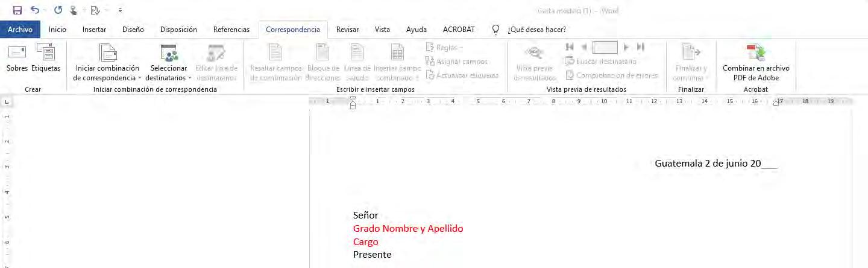
Task: Expand the undo history dropdown arrow
Action: tap(45, 11)
